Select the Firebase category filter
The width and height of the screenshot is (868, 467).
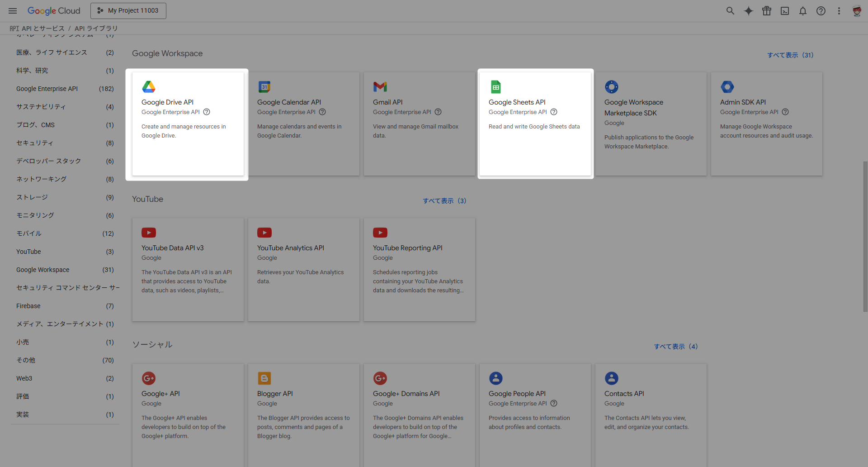[x=28, y=306]
